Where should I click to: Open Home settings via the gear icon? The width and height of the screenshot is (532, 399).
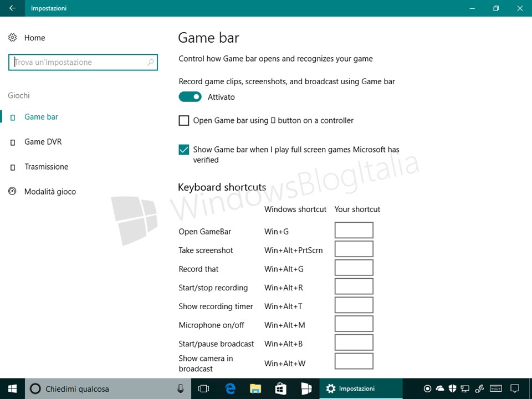click(13, 38)
